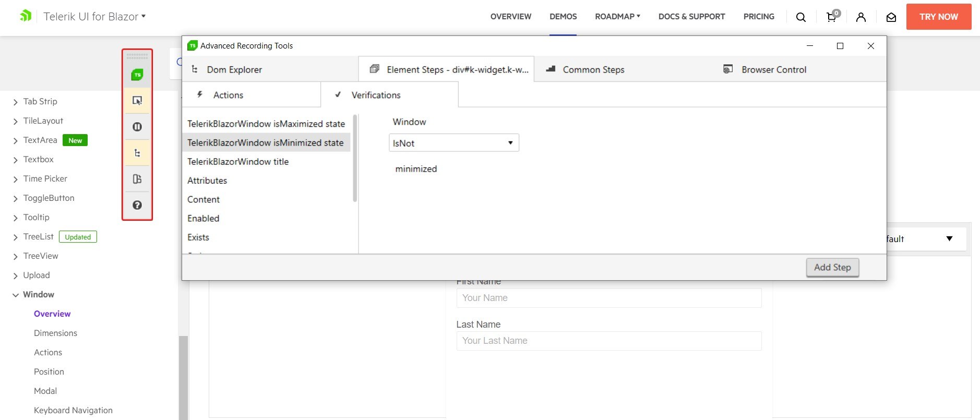980x420 pixels.
Task: Open the contact envelope icon
Action: click(x=891, y=17)
